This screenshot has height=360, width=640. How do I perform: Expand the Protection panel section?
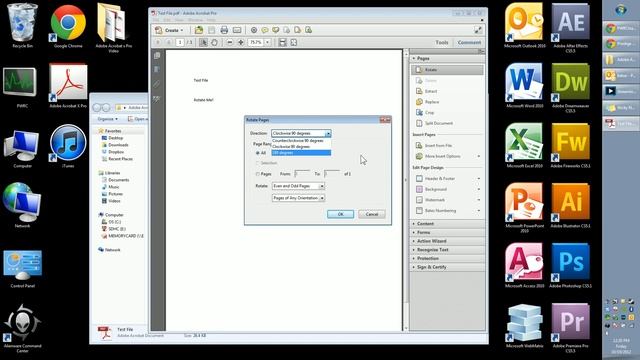coord(447,258)
